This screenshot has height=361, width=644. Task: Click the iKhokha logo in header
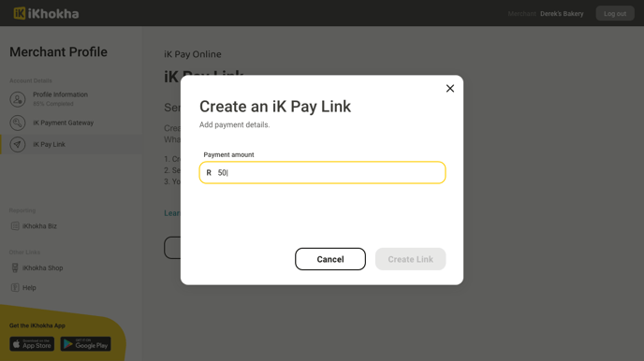click(x=46, y=13)
